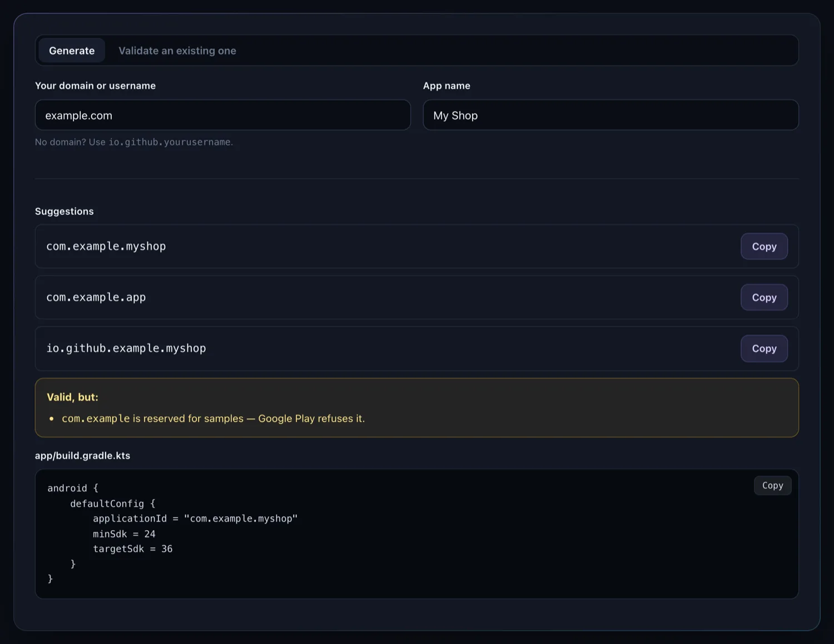This screenshot has width=834, height=644.
Task: Switch to the Generate tab
Action: (72, 51)
